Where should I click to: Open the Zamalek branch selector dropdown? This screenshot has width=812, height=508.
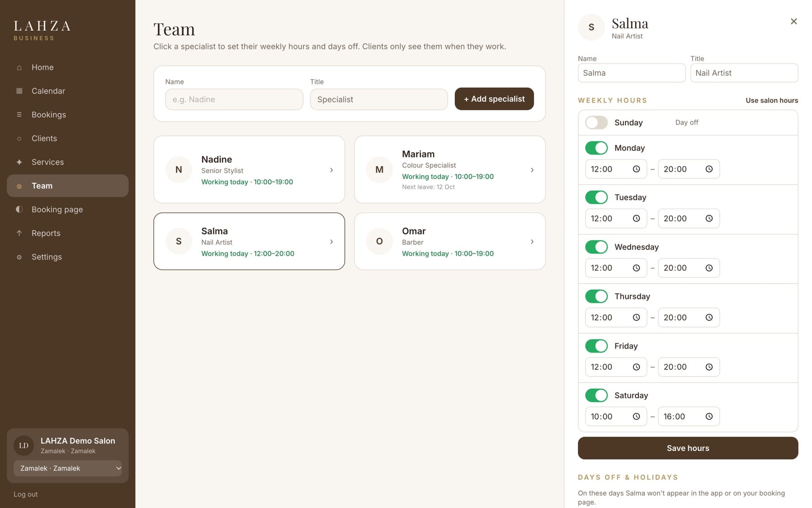68,468
